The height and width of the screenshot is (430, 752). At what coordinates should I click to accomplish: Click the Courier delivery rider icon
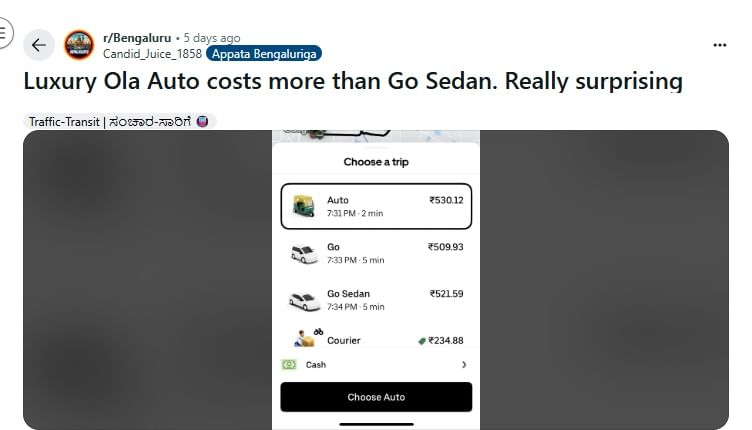click(305, 338)
